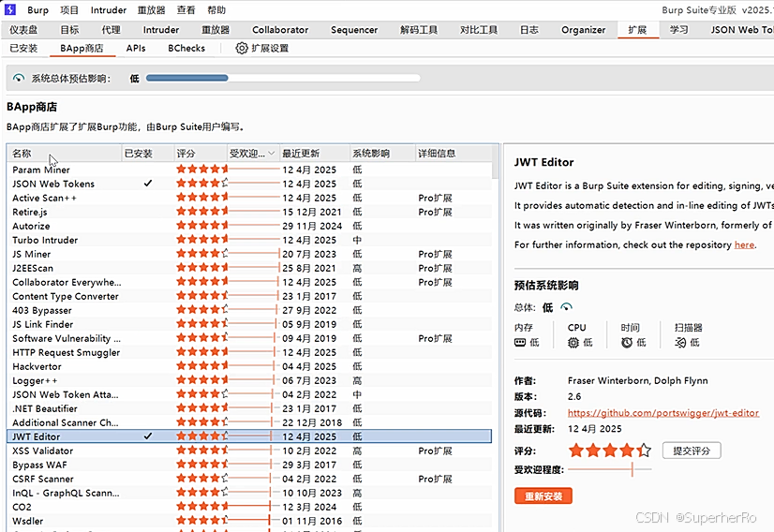This screenshot has width=774, height=532.
Task: Open the APIs sub-tab
Action: (x=136, y=48)
